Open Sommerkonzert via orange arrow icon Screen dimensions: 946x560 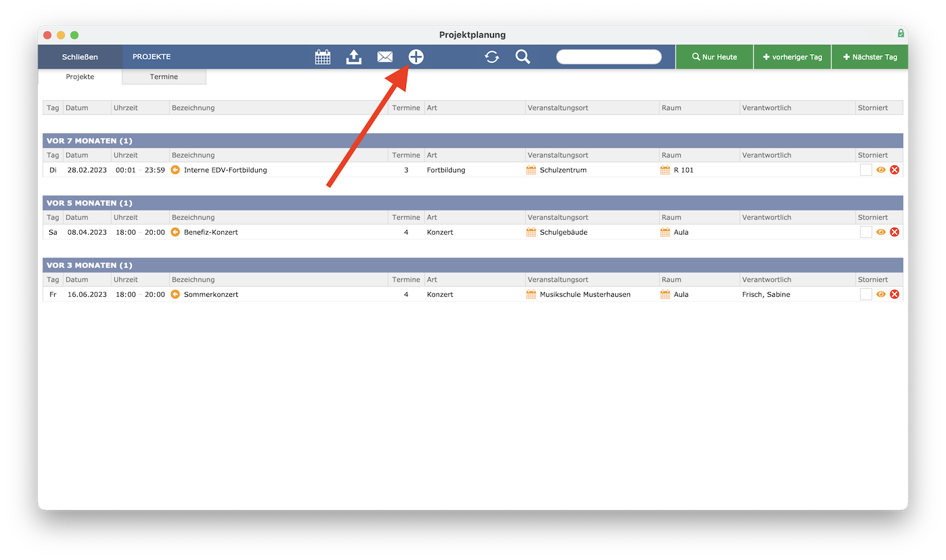175,294
